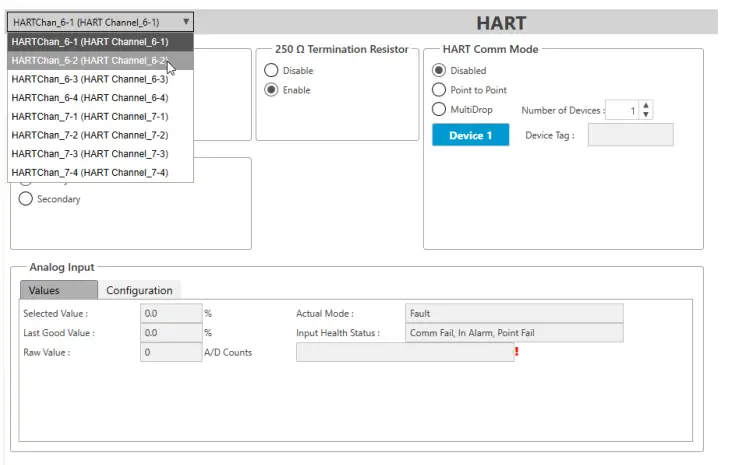Select Point to Point comm mode

[x=439, y=90]
